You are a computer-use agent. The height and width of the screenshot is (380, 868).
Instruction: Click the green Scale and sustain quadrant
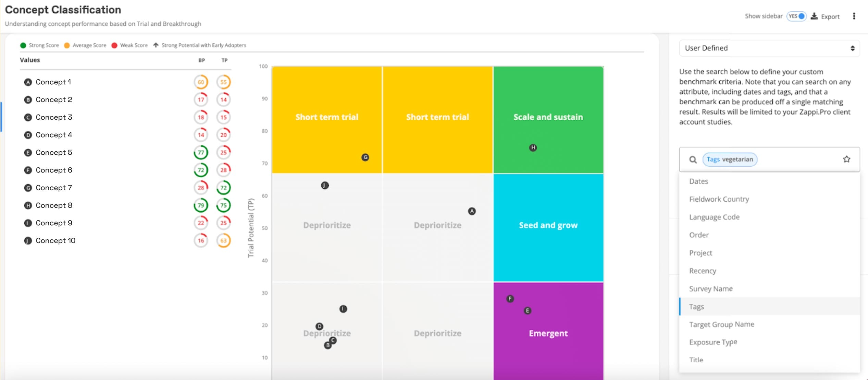(x=548, y=120)
